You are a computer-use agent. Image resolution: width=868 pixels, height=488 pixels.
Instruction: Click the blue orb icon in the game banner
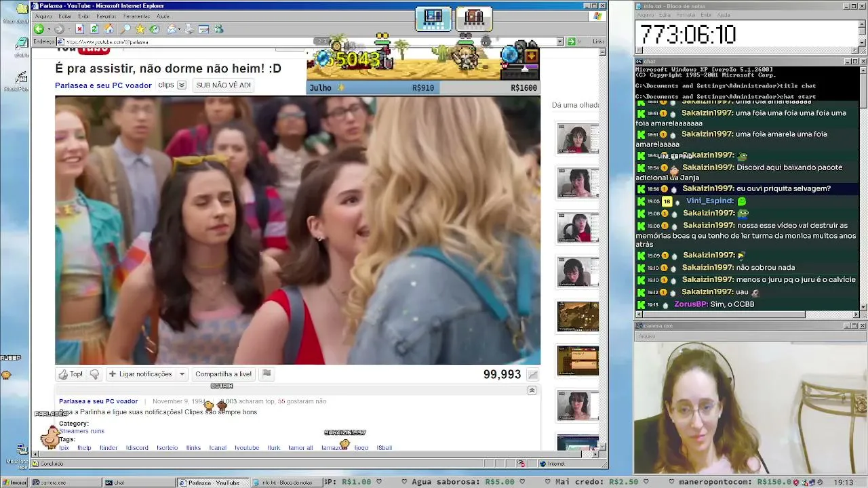pyautogui.click(x=509, y=54)
